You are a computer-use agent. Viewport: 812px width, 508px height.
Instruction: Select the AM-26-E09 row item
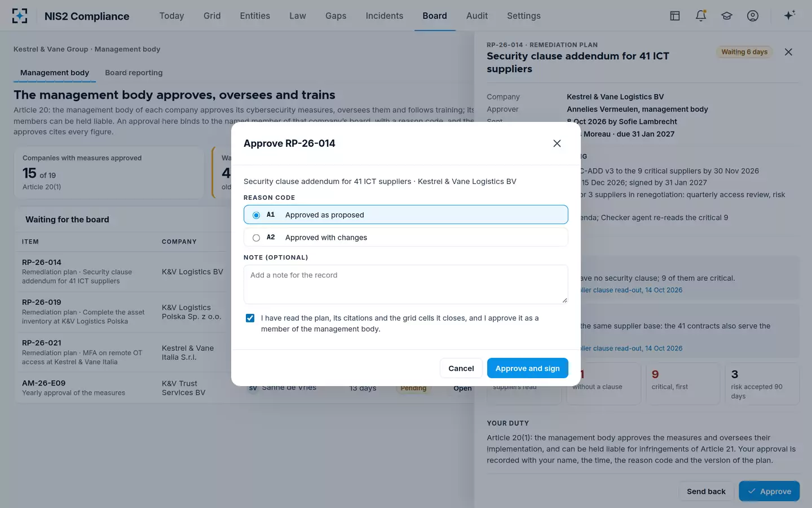[44, 383]
